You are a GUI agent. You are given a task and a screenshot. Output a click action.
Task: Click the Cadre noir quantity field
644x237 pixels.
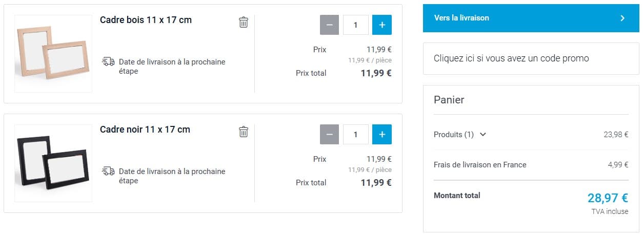[x=356, y=135]
